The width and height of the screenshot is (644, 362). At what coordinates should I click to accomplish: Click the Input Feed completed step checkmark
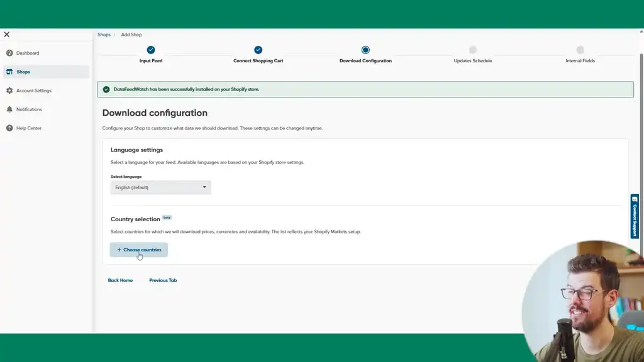coord(150,48)
